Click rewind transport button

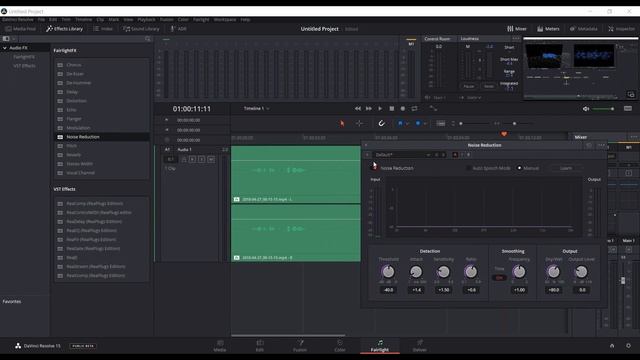tap(358, 109)
